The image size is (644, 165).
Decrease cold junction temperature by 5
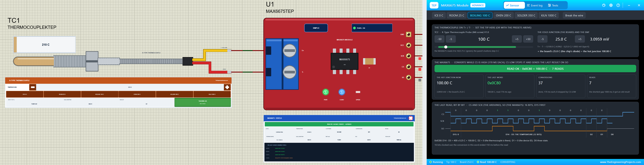[542, 39]
